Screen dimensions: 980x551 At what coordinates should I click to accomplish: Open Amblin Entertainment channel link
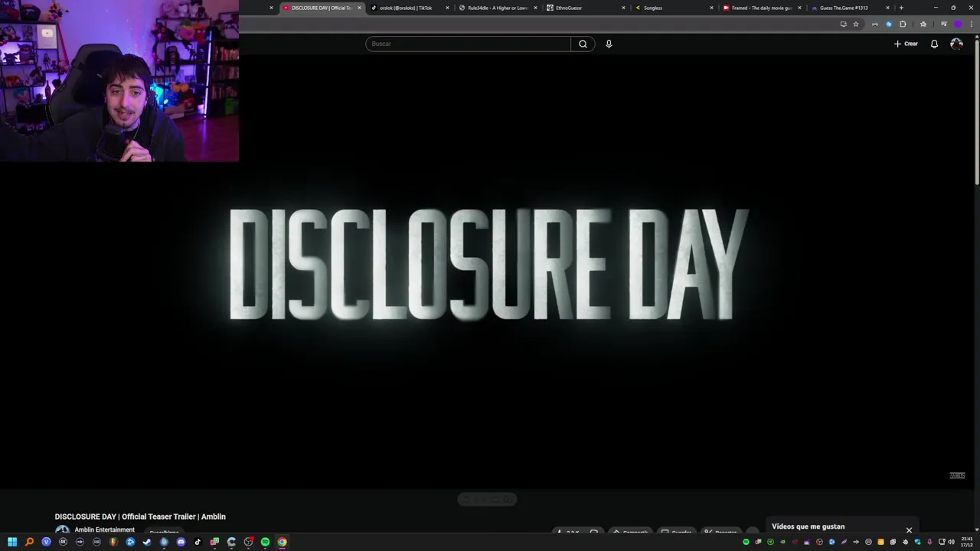click(104, 530)
